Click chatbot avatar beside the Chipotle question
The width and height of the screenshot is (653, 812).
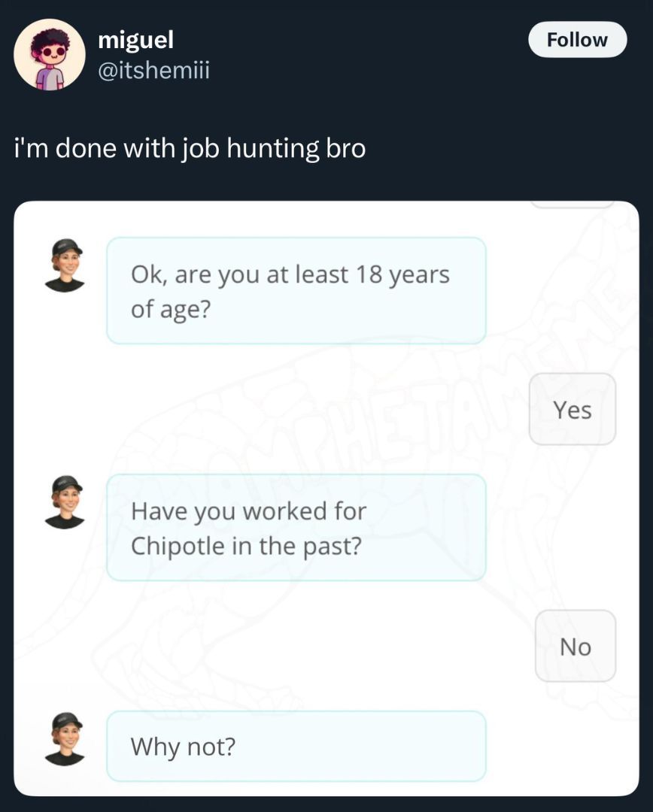65,501
